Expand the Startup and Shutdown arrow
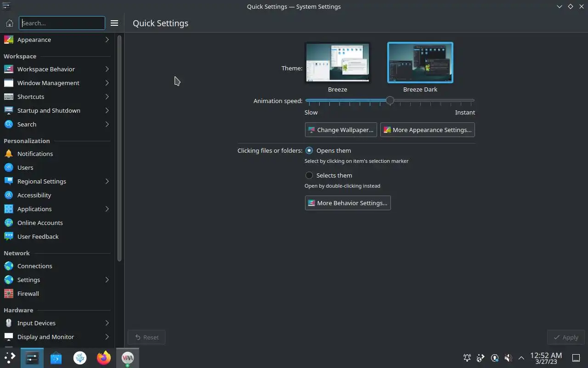Screen dimensions: 588x368 click(107, 110)
